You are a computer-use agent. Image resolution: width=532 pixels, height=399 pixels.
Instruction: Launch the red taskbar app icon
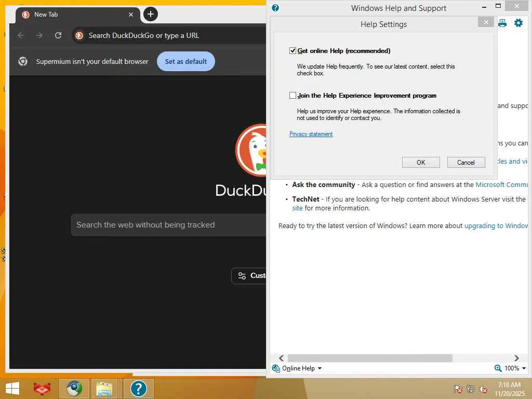point(42,389)
